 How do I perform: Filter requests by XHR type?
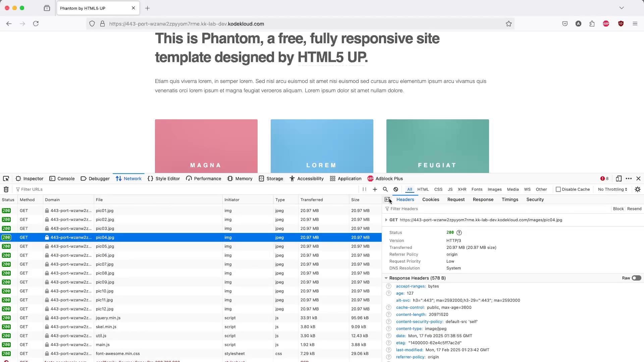point(462,189)
